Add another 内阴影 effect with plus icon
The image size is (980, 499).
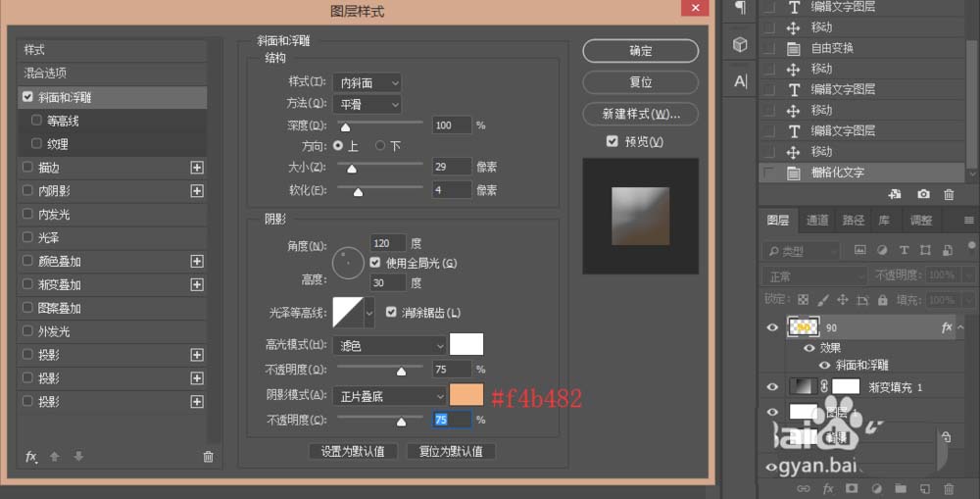coord(197,191)
